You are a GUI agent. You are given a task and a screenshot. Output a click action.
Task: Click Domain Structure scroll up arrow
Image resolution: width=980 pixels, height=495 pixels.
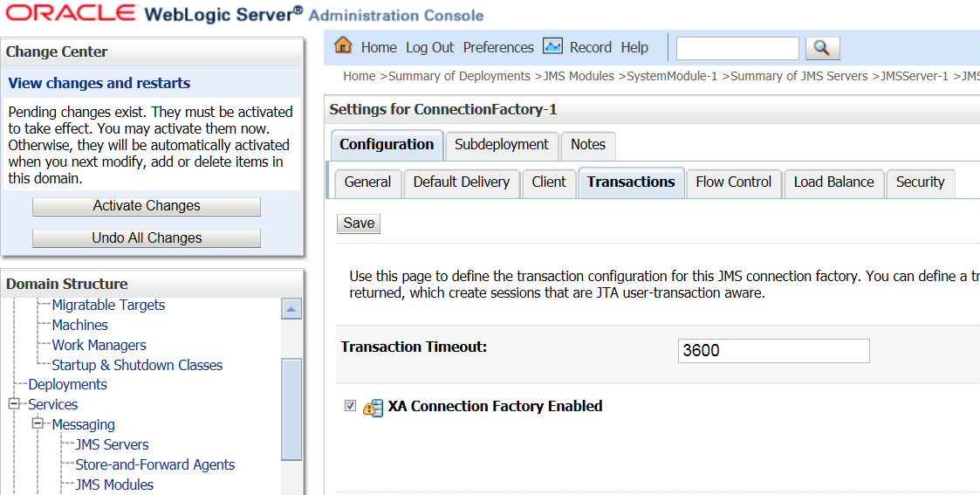(x=291, y=309)
